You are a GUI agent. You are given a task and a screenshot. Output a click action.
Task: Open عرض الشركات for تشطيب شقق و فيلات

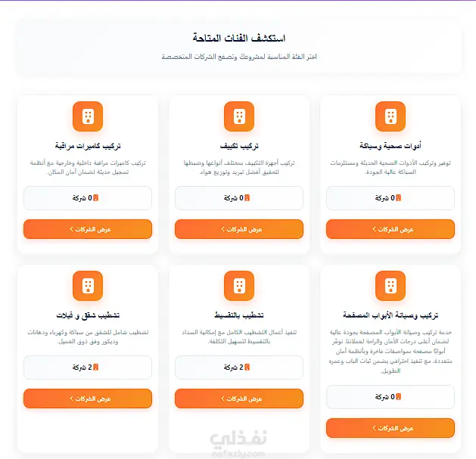(88, 399)
